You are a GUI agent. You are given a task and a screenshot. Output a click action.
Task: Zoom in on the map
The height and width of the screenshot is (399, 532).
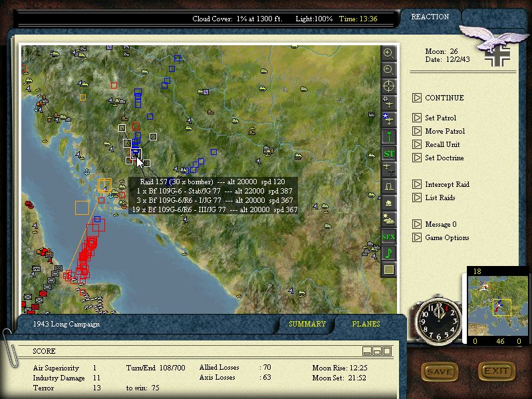(388, 53)
